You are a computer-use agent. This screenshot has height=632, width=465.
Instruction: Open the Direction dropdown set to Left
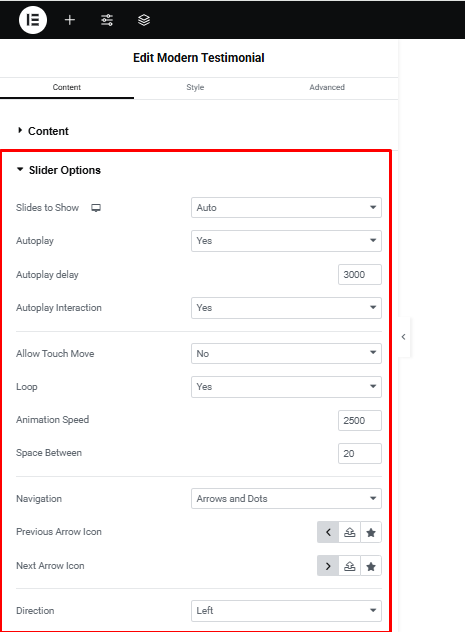coord(286,611)
